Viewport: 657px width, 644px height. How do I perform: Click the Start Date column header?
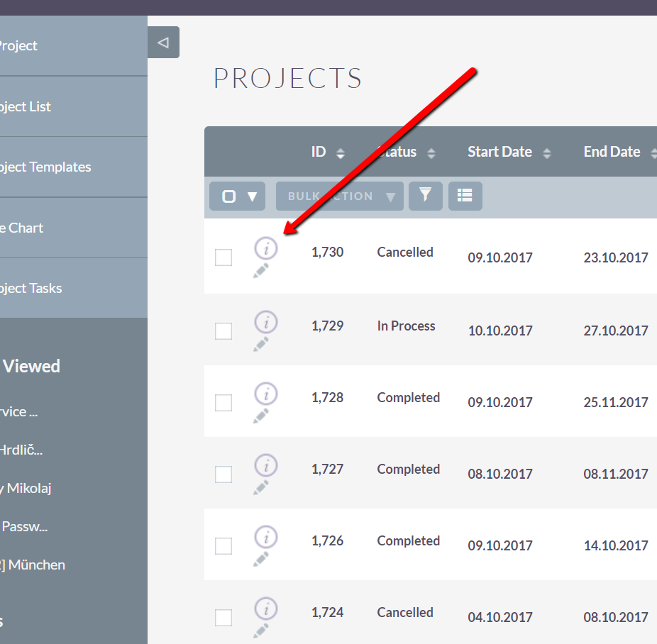point(500,152)
